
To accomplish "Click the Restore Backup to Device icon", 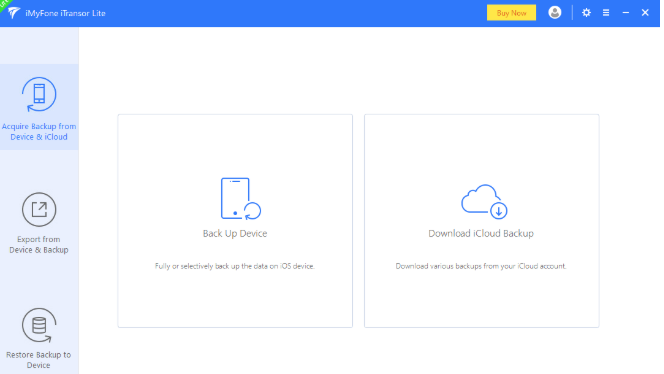I will click(39, 325).
